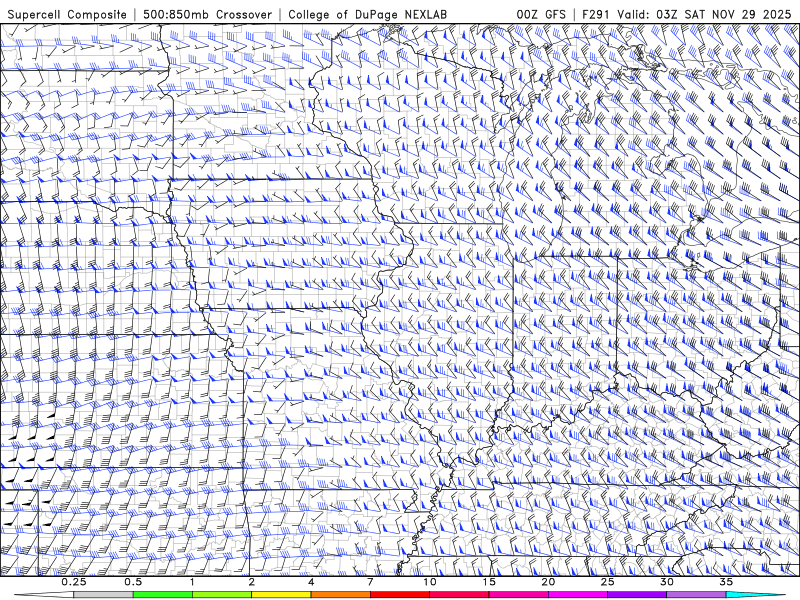Select the crimson 10–15 color segment

point(459,595)
